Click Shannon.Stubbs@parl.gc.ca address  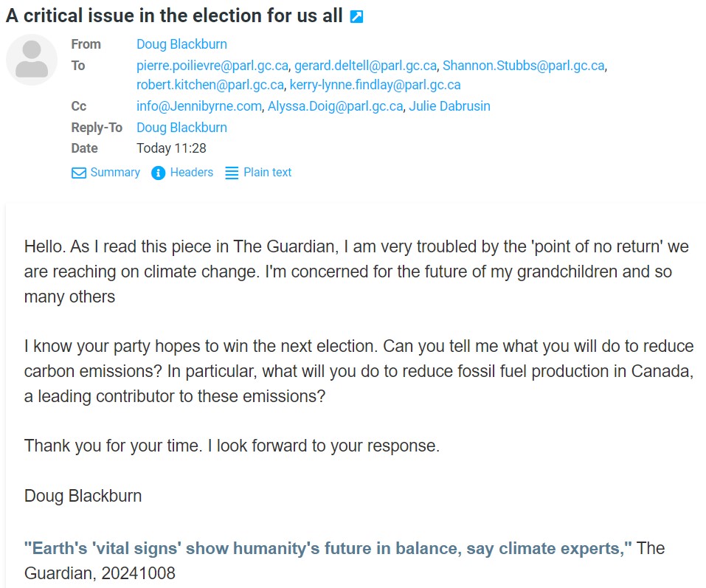click(x=523, y=66)
